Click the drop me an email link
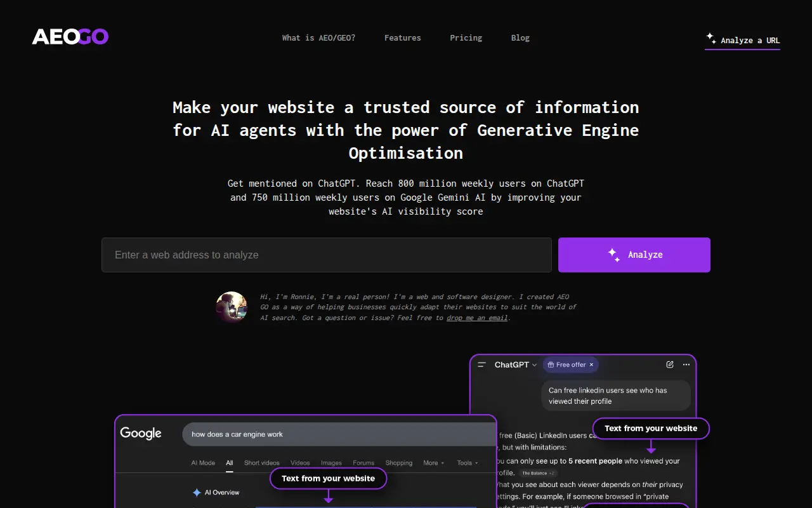This screenshot has width=812, height=508. [x=477, y=317]
